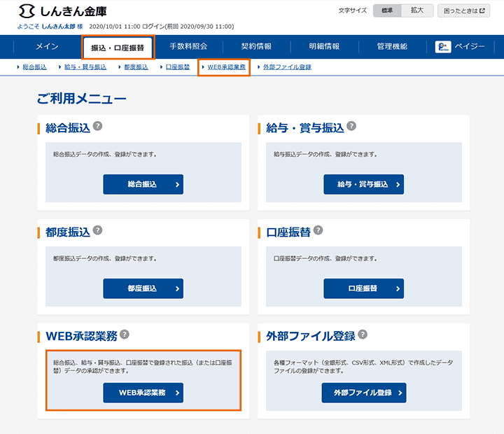Go to the 契約情報 tab
The width and height of the screenshot is (504, 434).
256,47
